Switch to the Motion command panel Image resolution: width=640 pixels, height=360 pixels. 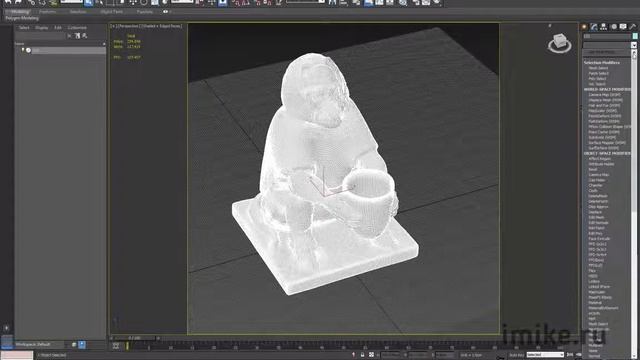coord(613,27)
